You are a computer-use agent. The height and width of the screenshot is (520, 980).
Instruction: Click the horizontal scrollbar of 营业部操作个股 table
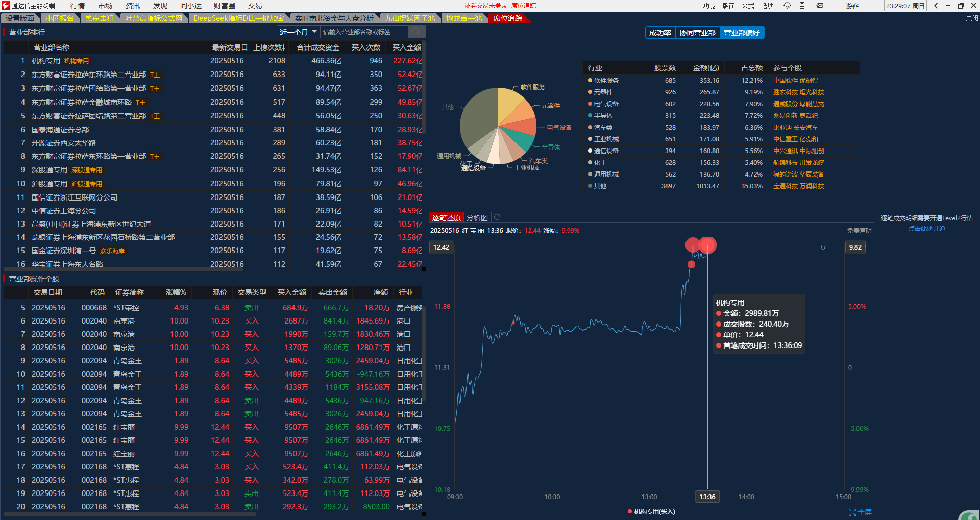(130, 514)
